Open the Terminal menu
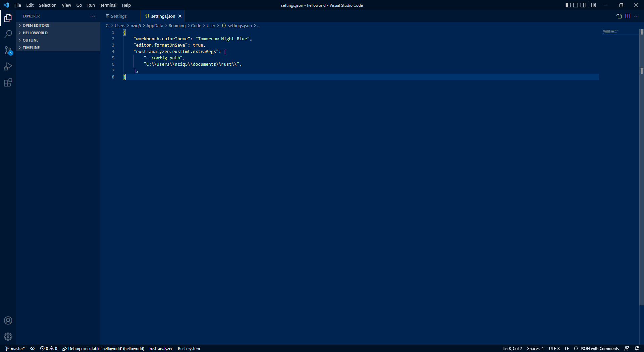Viewport: 644px width, 352px height. [108, 5]
